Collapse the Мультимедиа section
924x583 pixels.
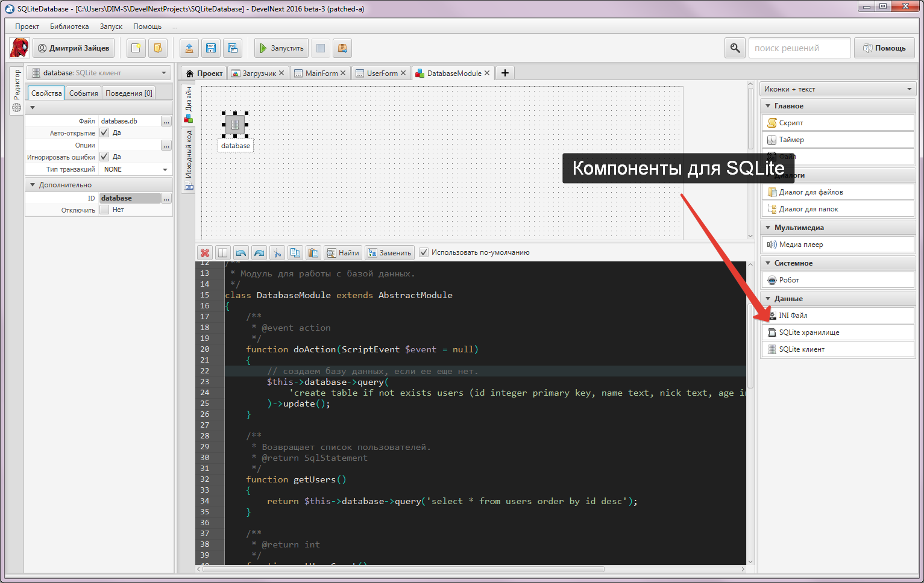(x=768, y=228)
